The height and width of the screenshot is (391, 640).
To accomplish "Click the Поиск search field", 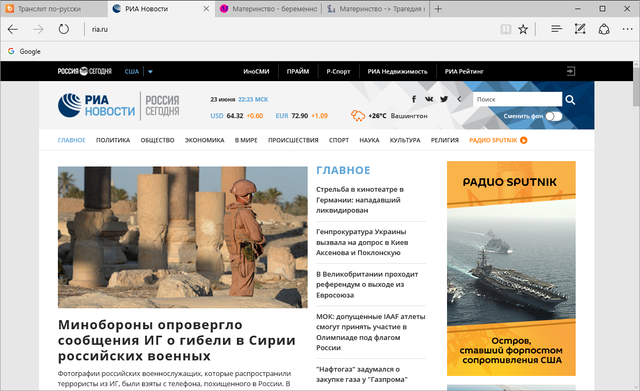I will coord(517,99).
